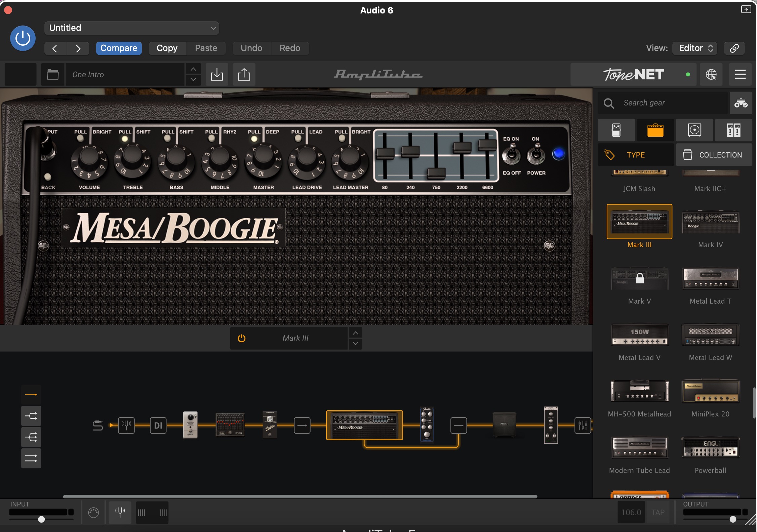This screenshot has height=532, width=757.
Task: Open the bottom bar tuner icon
Action: click(120, 513)
